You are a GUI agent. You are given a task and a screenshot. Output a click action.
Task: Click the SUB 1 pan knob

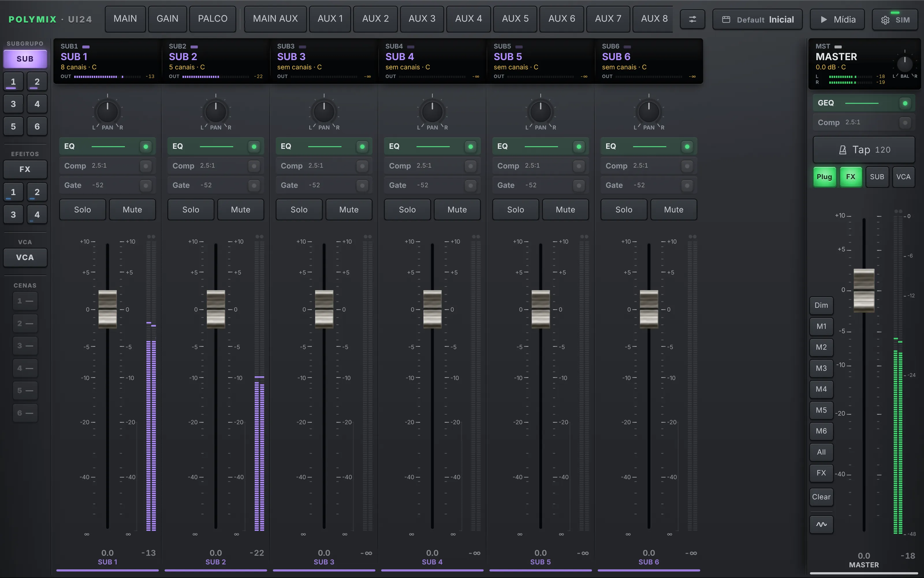pyautogui.click(x=108, y=112)
